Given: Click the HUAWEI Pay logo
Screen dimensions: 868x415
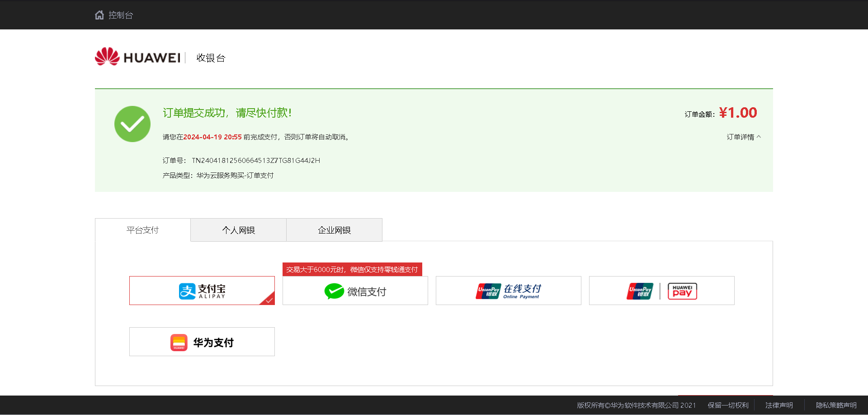Looking at the screenshot, I should 682,291.
